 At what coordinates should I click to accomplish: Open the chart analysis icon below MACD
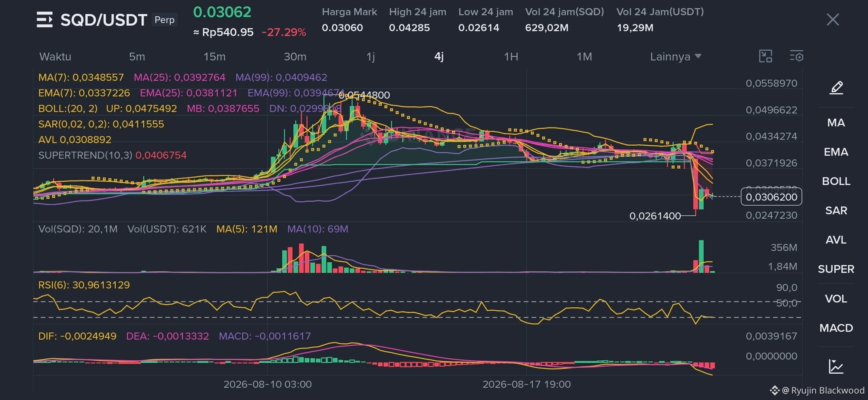pos(836,366)
